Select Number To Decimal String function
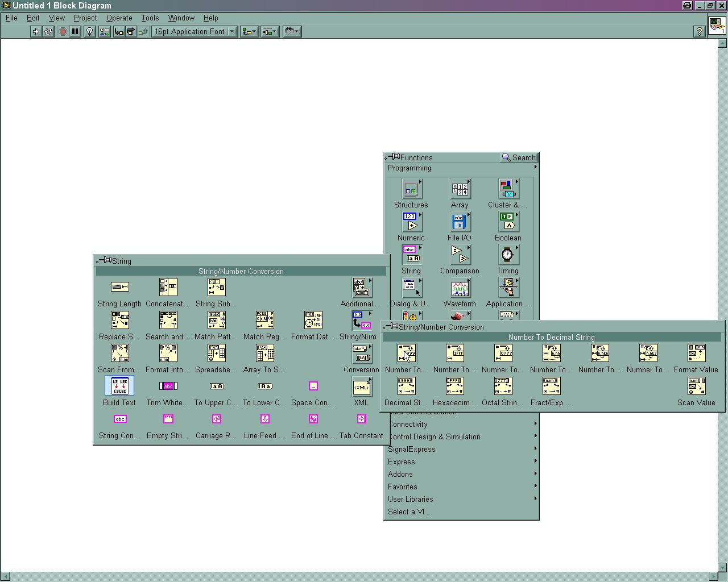 [406, 354]
